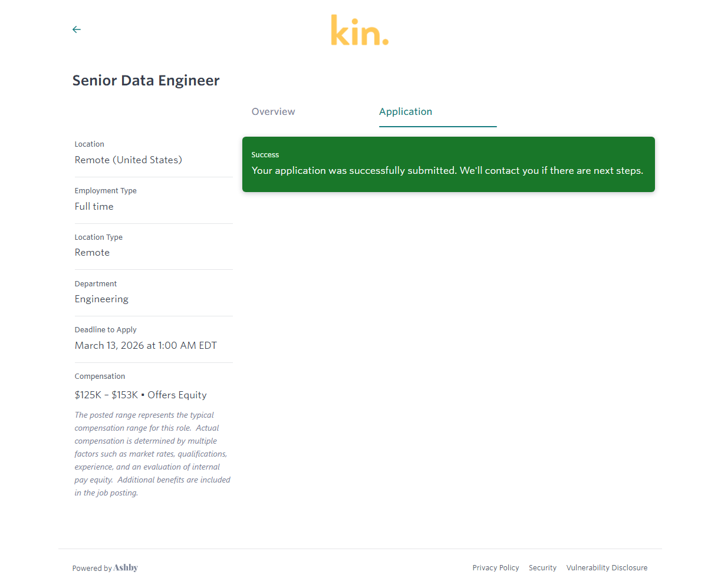
Task: Switch to the Overview tab
Action: [x=274, y=112]
